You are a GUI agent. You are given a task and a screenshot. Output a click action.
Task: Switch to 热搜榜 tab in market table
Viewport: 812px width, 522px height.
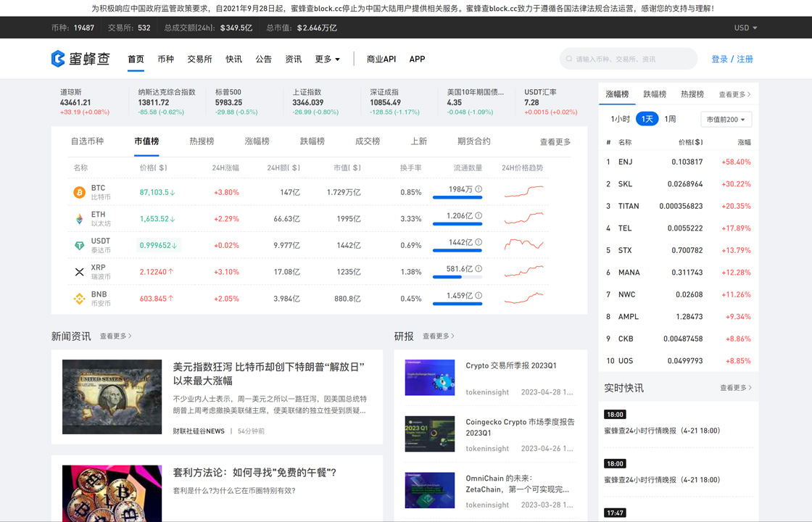pyautogui.click(x=202, y=141)
